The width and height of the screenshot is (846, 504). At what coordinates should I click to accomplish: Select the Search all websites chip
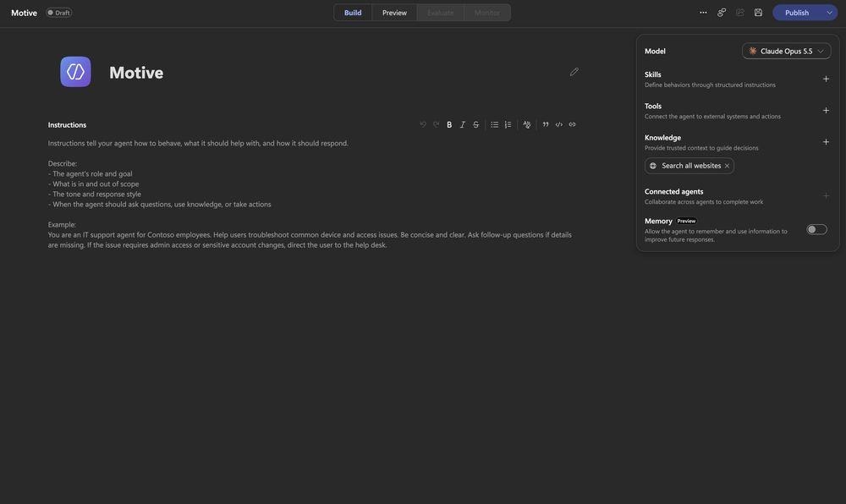tap(689, 166)
